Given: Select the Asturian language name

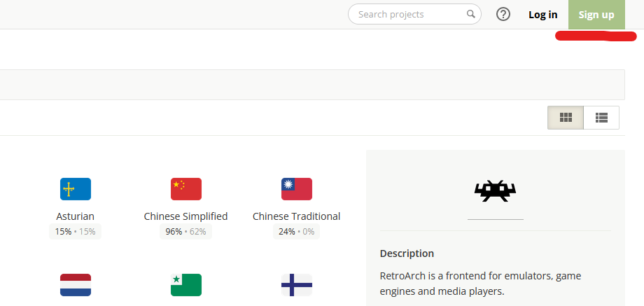Looking at the screenshot, I should coord(75,216).
